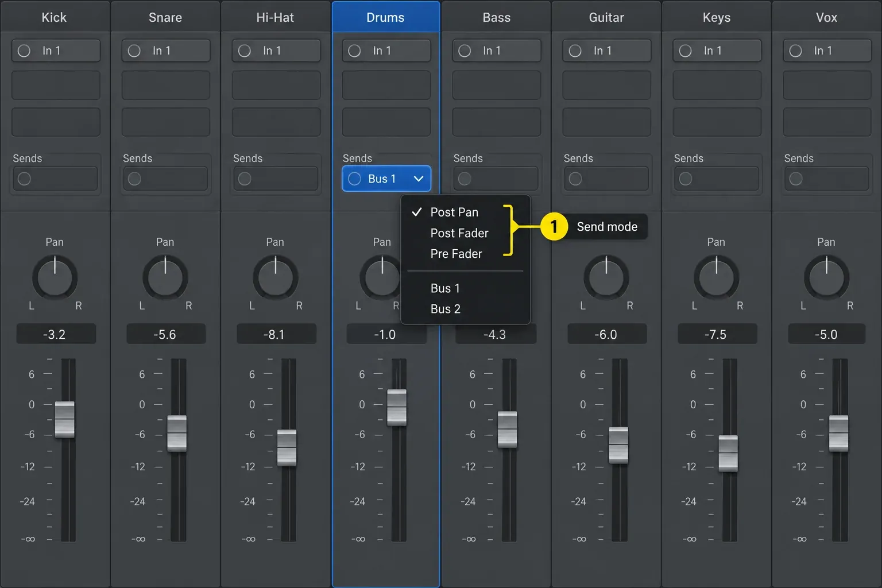
Task: Open the Snare channel send slot
Action: point(166,179)
